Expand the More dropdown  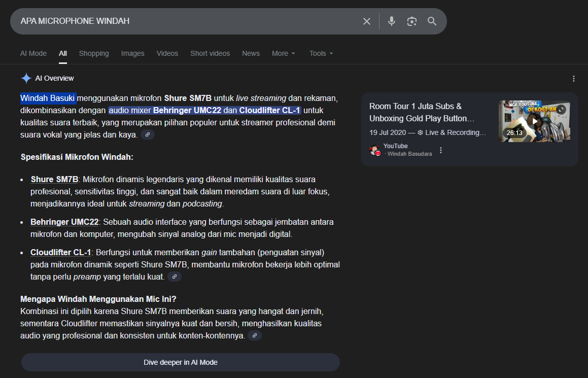(284, 53)
